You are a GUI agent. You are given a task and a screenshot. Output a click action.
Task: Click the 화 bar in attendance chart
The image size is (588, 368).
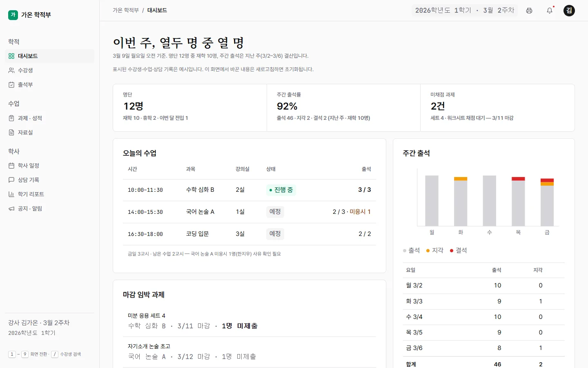coord(461,201)
